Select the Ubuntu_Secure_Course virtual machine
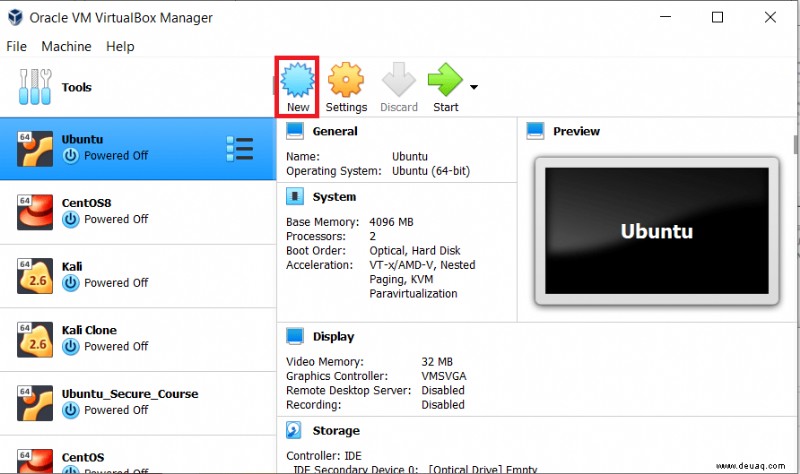Screen dimensions: 800x474 138,403
